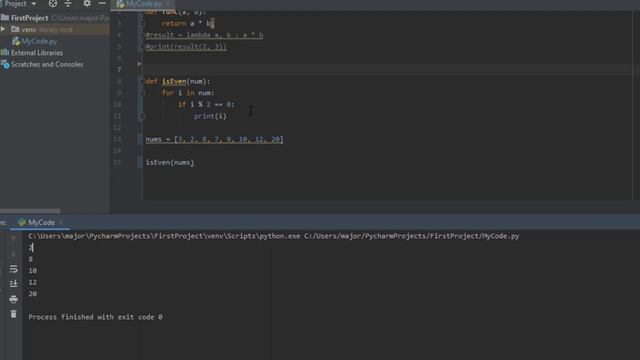Click output value 8 in console

(x=31, y=259)
